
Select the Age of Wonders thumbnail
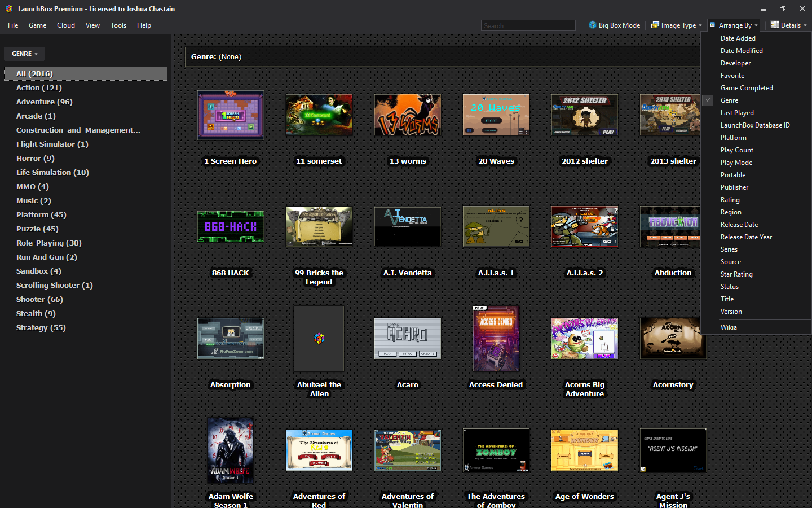pyautogui.click(x=585, y=450)
